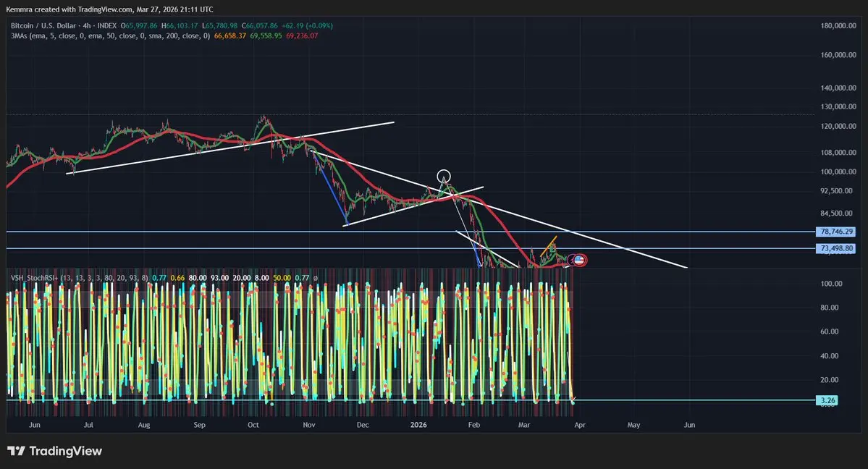Click the 2026 time axis label
Image resolution: width=868 pixels, height=469 pixels.
click(x=418, y=425)
